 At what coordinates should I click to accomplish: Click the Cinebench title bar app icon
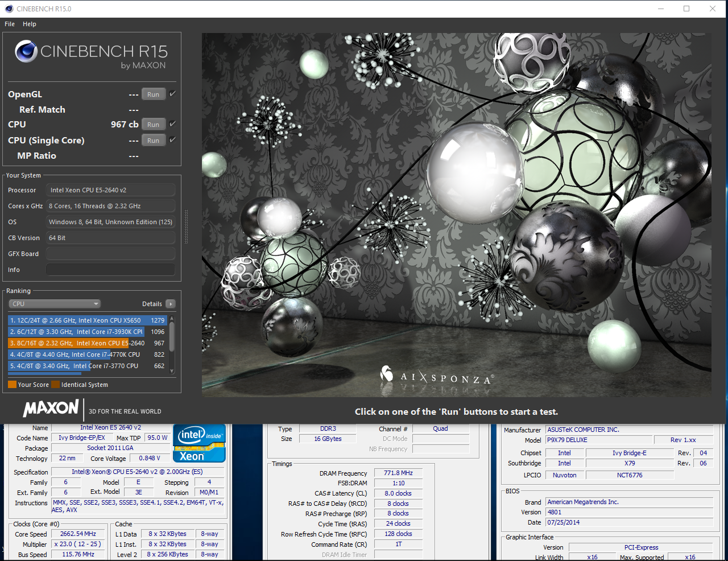tap(9, 9)
